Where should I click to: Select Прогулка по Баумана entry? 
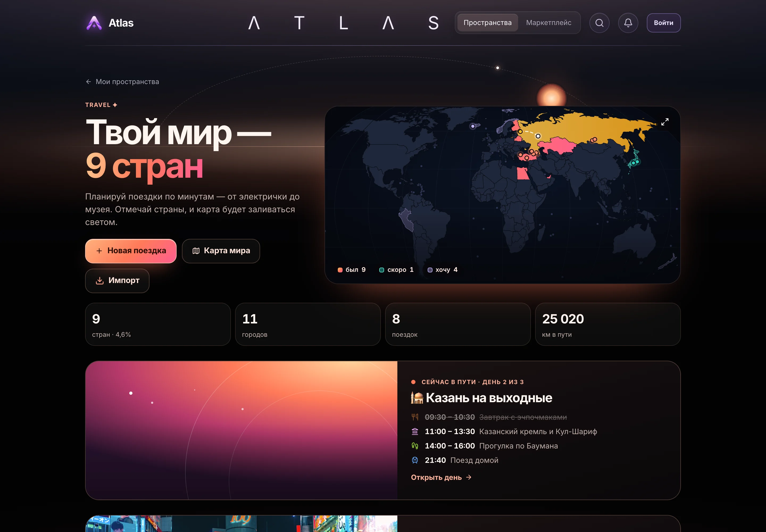point(518,446)
